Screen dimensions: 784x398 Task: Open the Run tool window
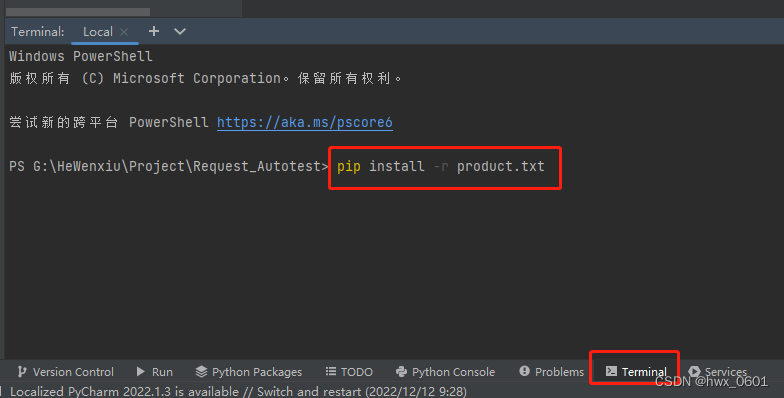coord(154,372)
